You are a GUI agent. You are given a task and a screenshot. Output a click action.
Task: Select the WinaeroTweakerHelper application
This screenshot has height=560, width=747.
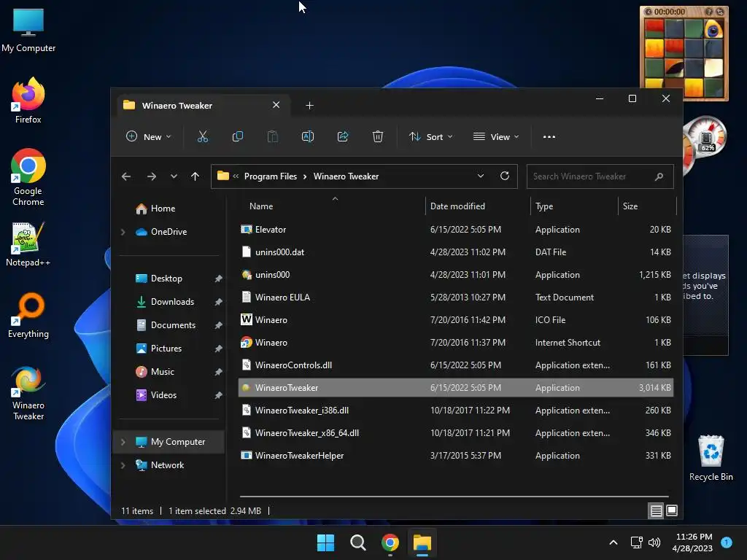point(455,456)
